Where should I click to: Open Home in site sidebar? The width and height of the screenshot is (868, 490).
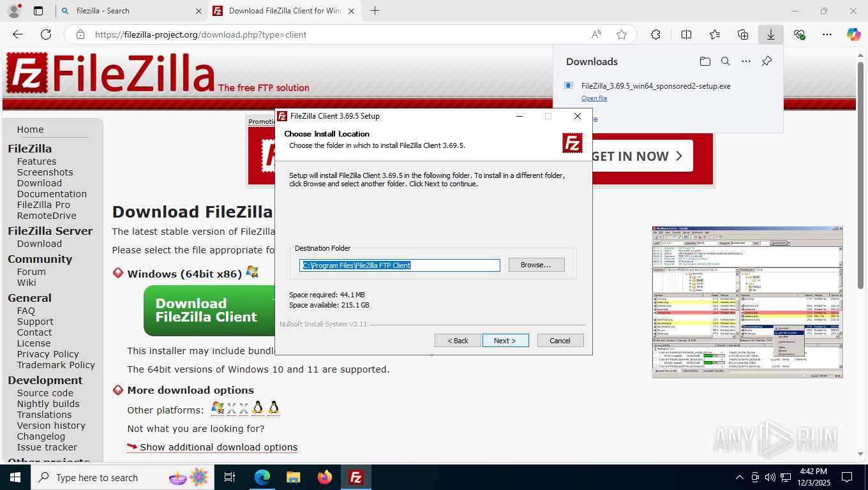(x=30, y=130)
